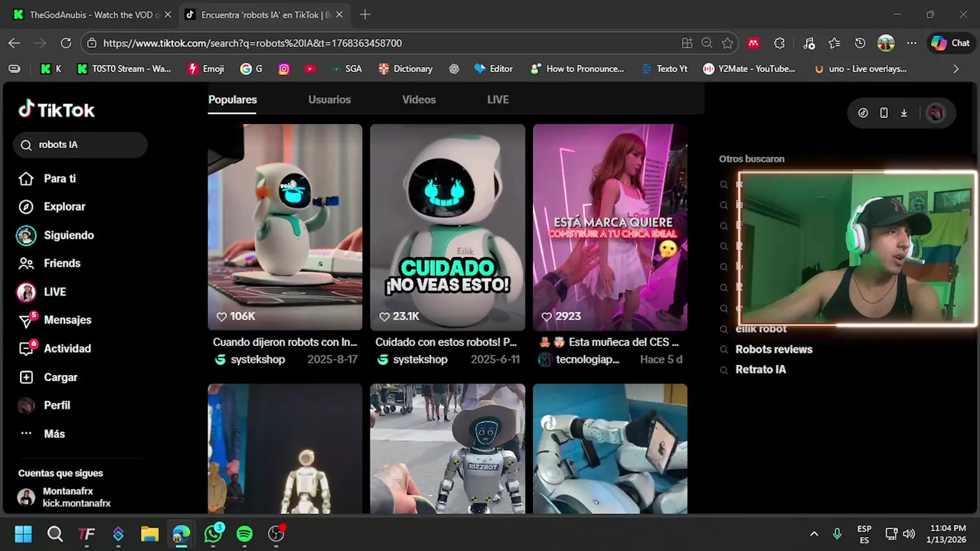Switch to the Videos tab
Viewport: 980px width, 551px height.
419,99
